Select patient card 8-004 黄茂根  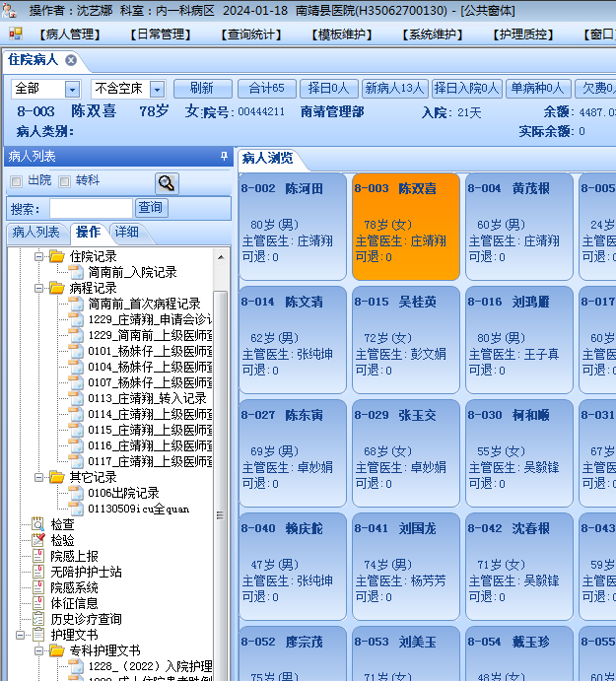(519, 227)
